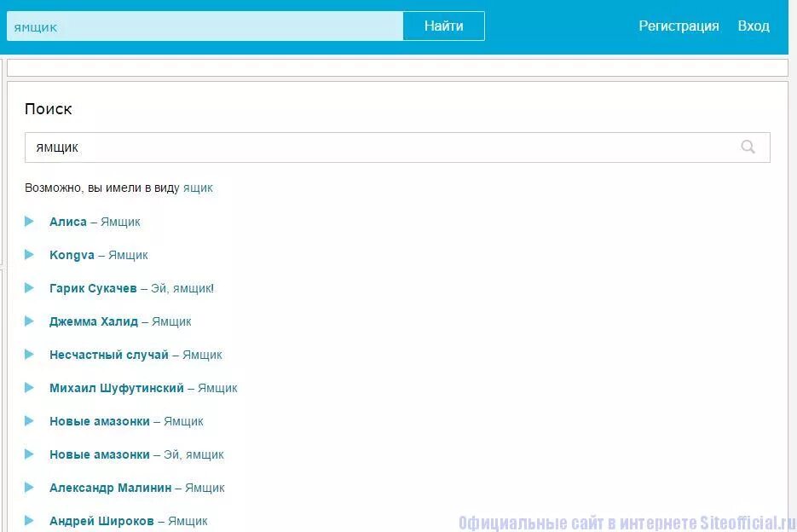Image resolution: width=797 pixels, height=532 pixels.
Task: Play Новые амазонки – Эй, ямщик track
Action: [29, 454]
